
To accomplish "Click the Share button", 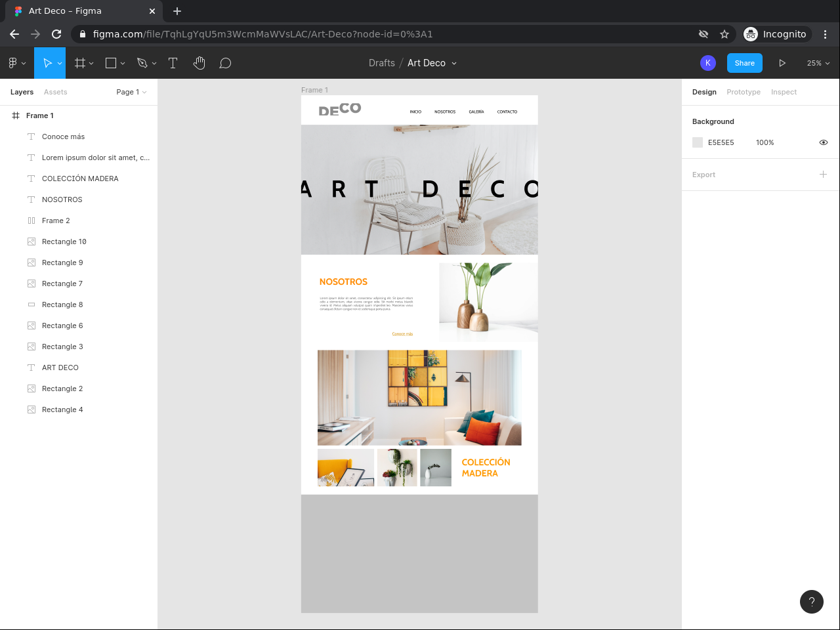I will pyautogui.click(x=745, y=63).
